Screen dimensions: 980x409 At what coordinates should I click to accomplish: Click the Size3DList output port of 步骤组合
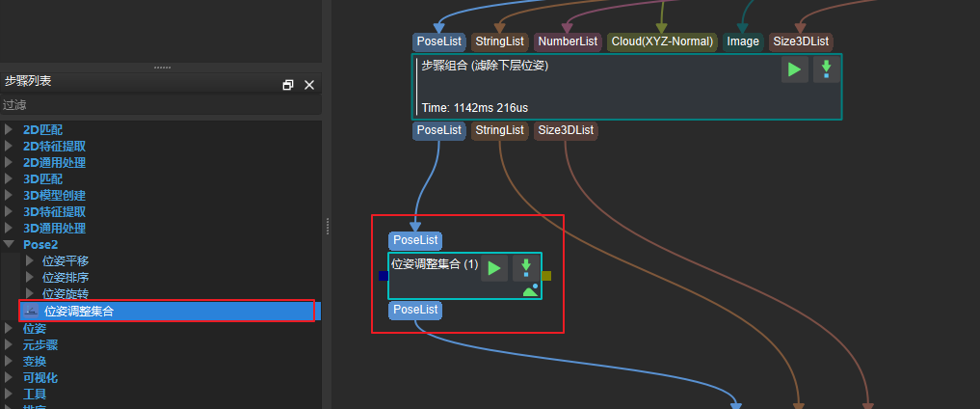[x=566, y=130]
